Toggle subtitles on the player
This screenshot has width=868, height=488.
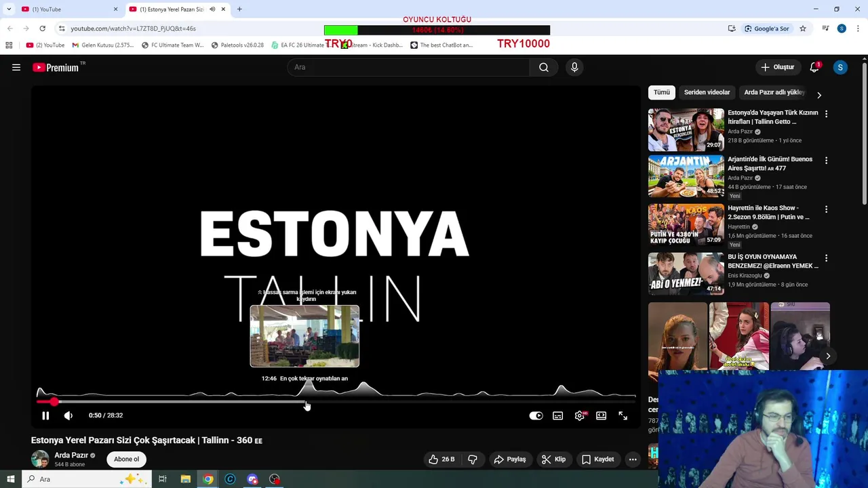pos(557,415)
